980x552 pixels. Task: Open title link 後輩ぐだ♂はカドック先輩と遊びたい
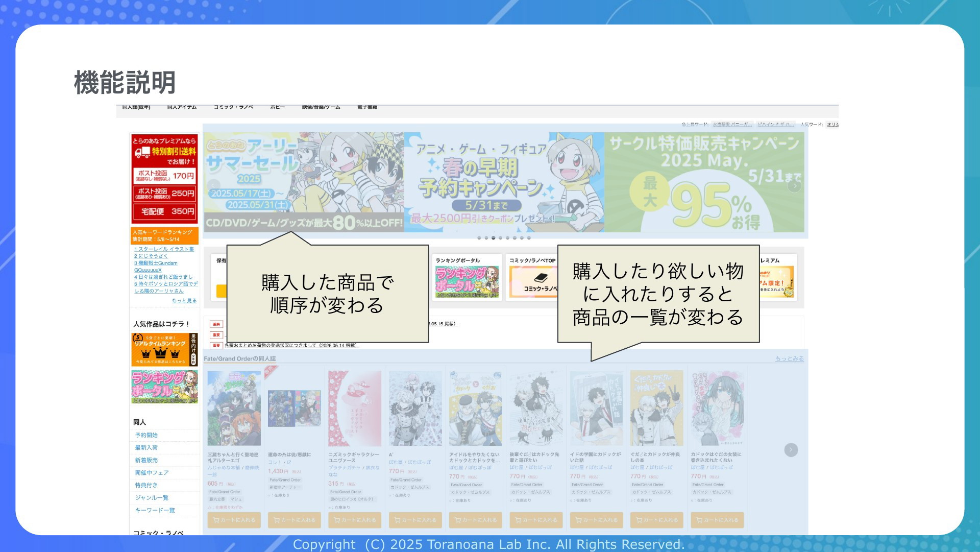click(534, 457)
